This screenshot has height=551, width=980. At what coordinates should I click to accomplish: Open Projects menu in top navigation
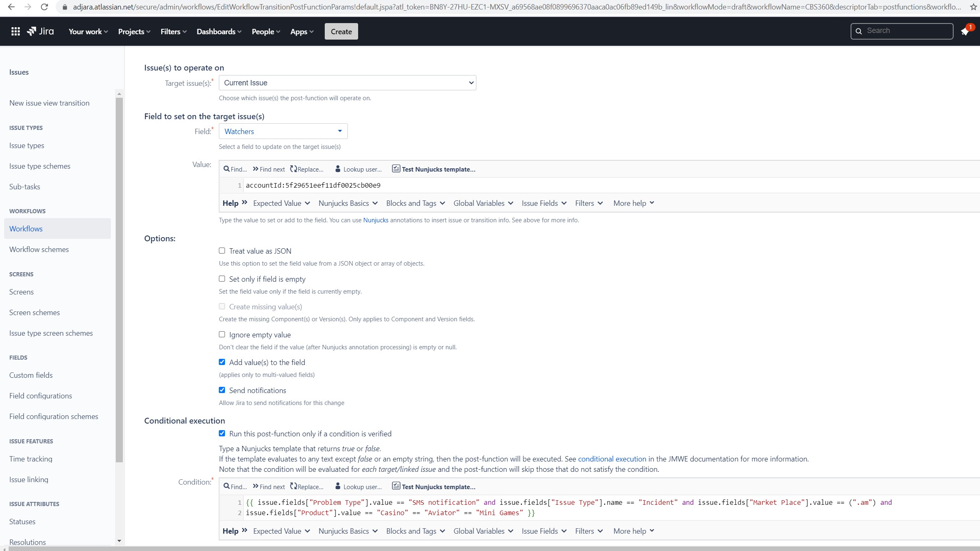pos(134,32)
